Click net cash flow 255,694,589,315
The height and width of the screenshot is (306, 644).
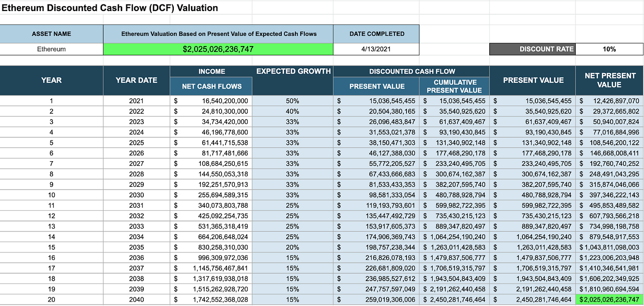(211, 195)
